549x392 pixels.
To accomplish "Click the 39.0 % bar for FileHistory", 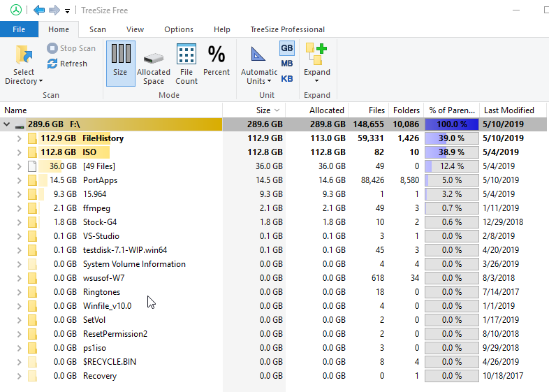I will 452,138.
